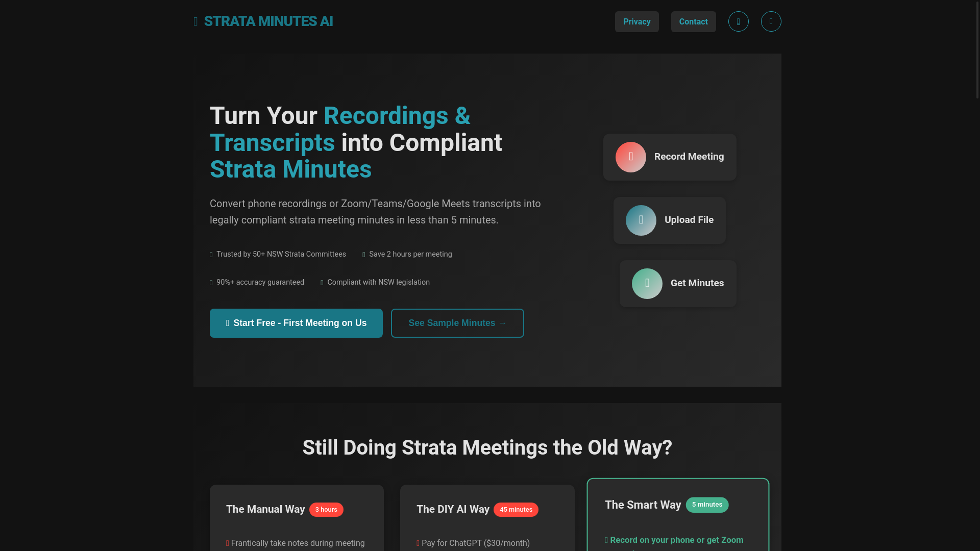This screenshot has height=551, width=980.
Task: Click 'Record on your phone or get Zoom' text
Action: [677, 540]
